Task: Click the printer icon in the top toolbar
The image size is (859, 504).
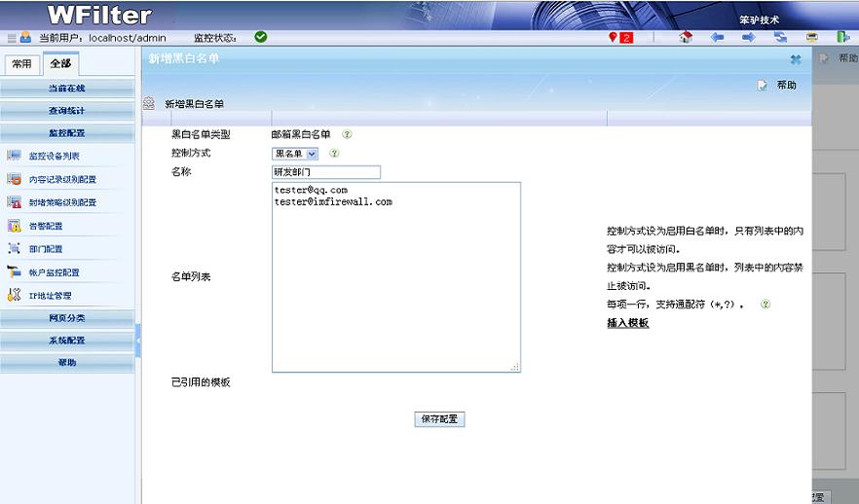Action: [811, 38]
